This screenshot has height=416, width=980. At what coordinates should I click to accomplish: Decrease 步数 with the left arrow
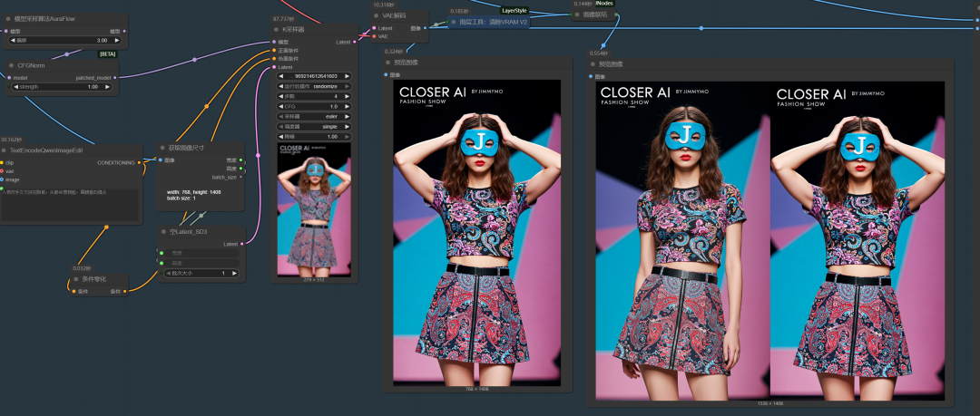click(280, 96)
